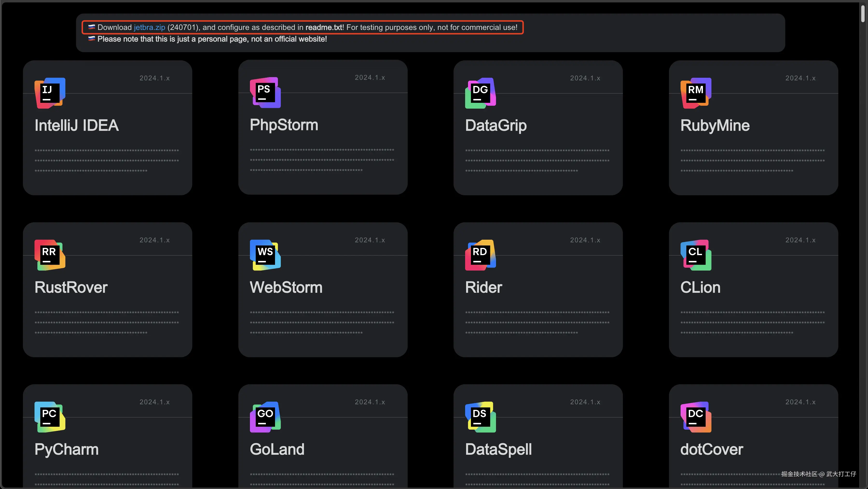
Task: Open the jetbra.zip download link
Action: point(149,27)
